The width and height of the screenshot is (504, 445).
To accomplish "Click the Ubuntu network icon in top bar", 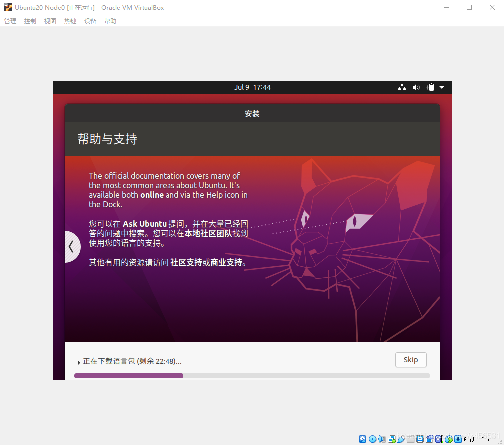I will click(402, 87).
